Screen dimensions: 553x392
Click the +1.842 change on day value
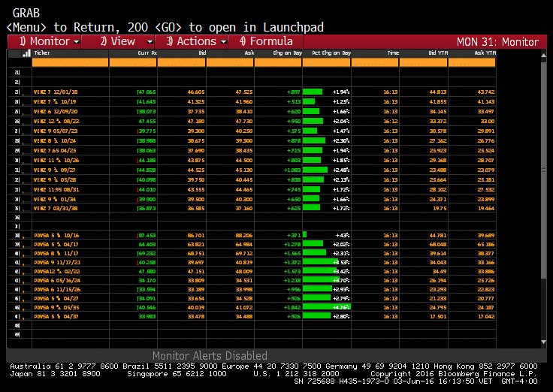pos(292,308)
